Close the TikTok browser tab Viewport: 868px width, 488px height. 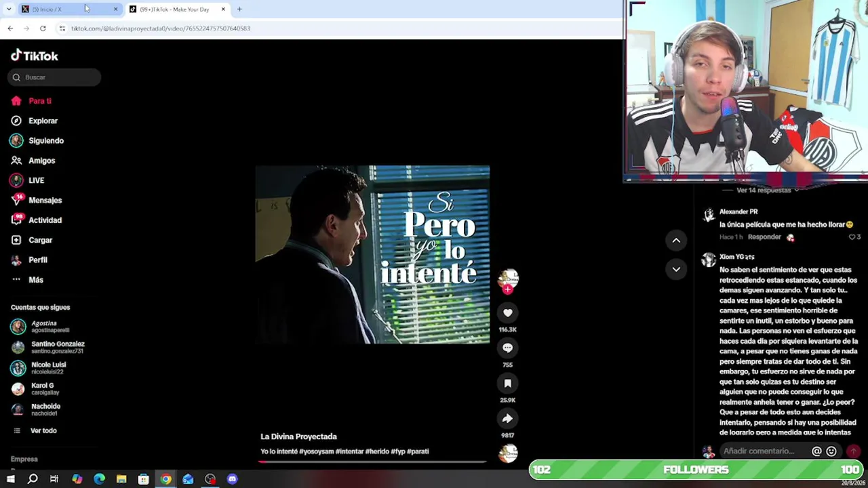[223, 9]
